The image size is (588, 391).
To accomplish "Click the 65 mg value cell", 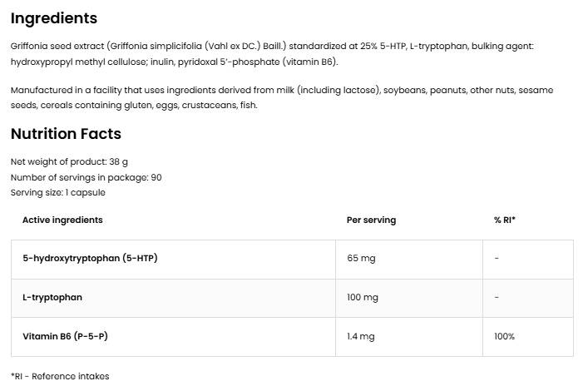I will (361, 259).
